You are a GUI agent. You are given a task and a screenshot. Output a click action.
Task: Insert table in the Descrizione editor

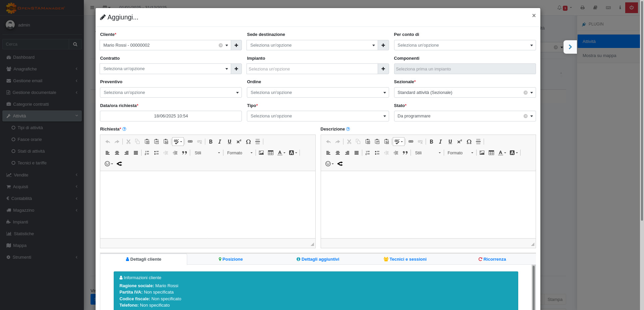[491, 153]
